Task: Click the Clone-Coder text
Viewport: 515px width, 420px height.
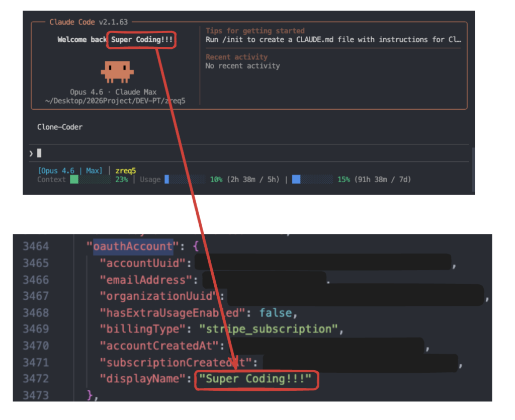Action: 60,127
